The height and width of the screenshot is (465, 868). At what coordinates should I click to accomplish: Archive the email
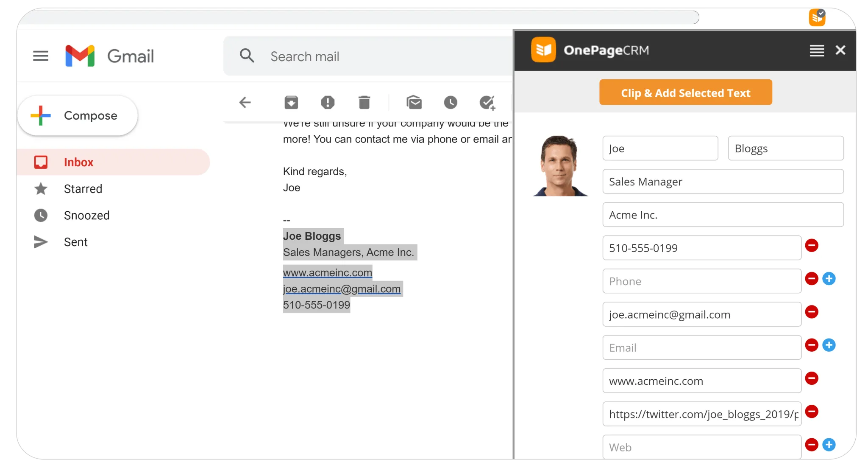(x=291, y=102)
